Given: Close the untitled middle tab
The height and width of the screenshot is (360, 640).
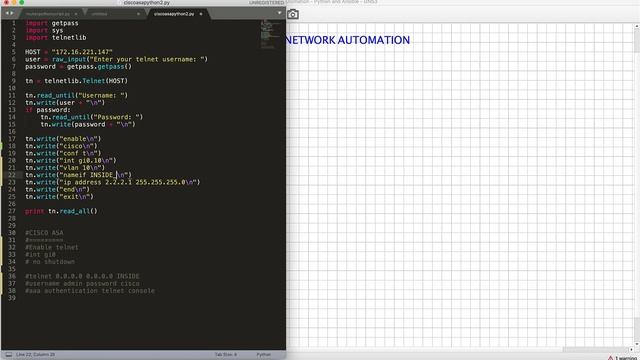Looking at the screenshot, I should (x=138, y=14).
